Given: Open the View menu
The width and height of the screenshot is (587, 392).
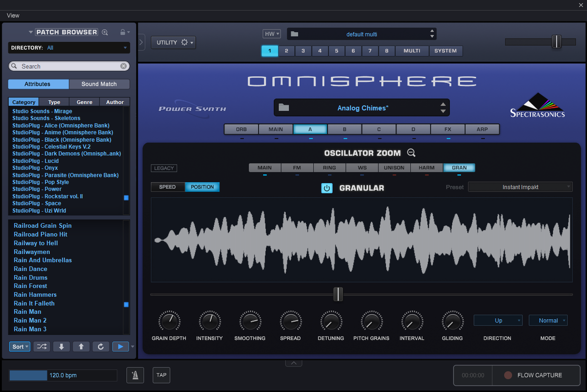Looking at the screenshot, I should [x=13, y=16].
